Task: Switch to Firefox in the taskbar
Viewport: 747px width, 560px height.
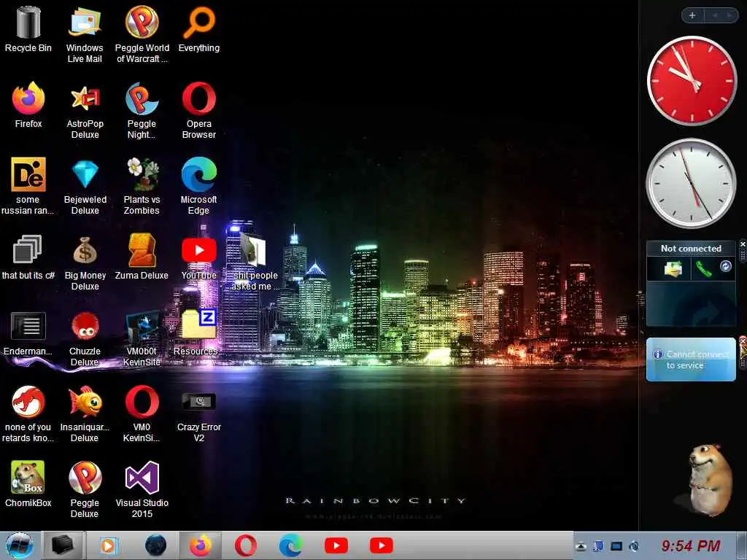Action: 201,545
